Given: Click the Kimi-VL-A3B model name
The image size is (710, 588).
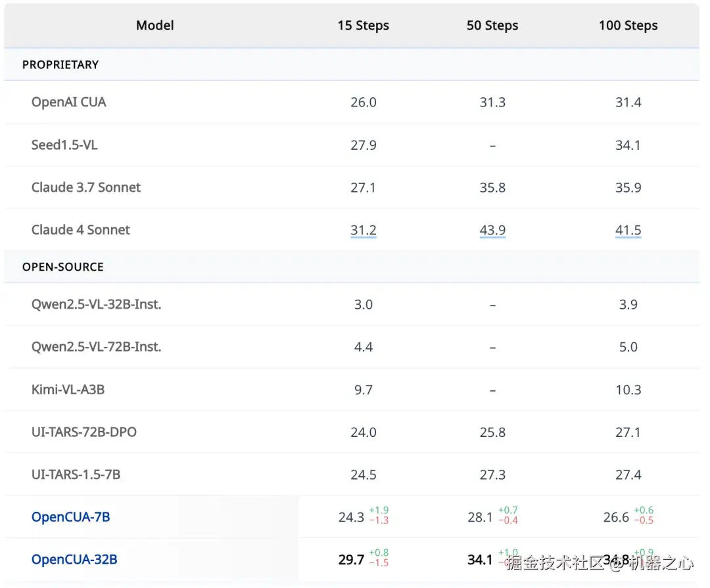Looking at the screenshot, I should (68, 390).
